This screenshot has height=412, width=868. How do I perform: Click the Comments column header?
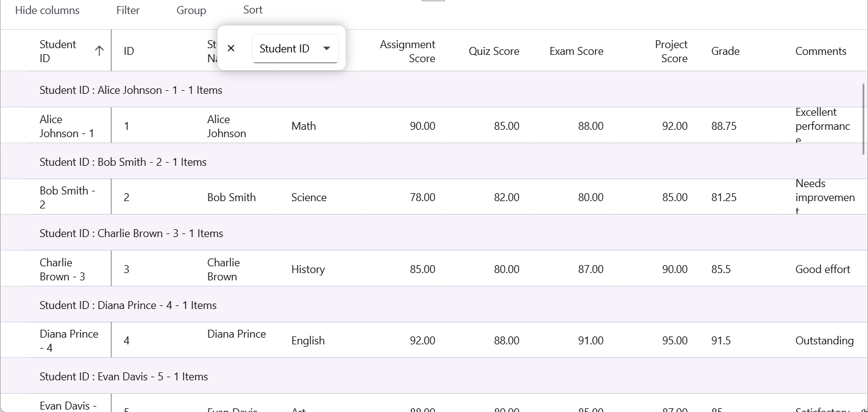point(820,51)
